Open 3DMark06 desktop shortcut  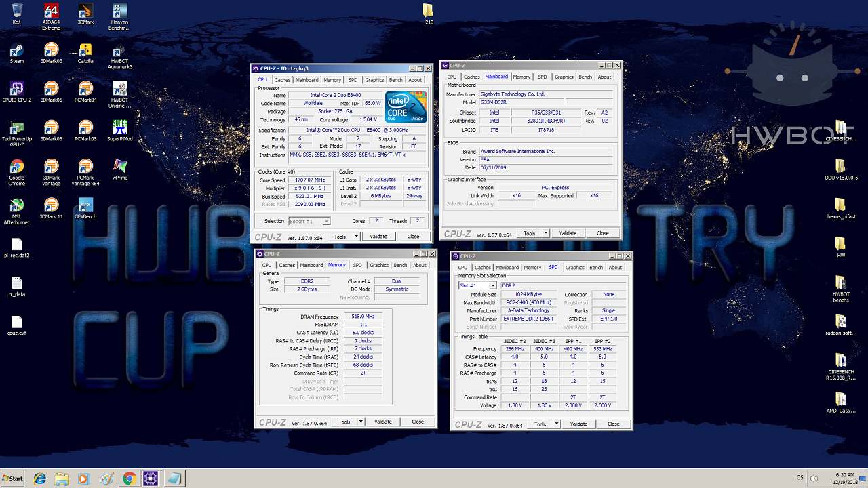[x=51, y=131]
